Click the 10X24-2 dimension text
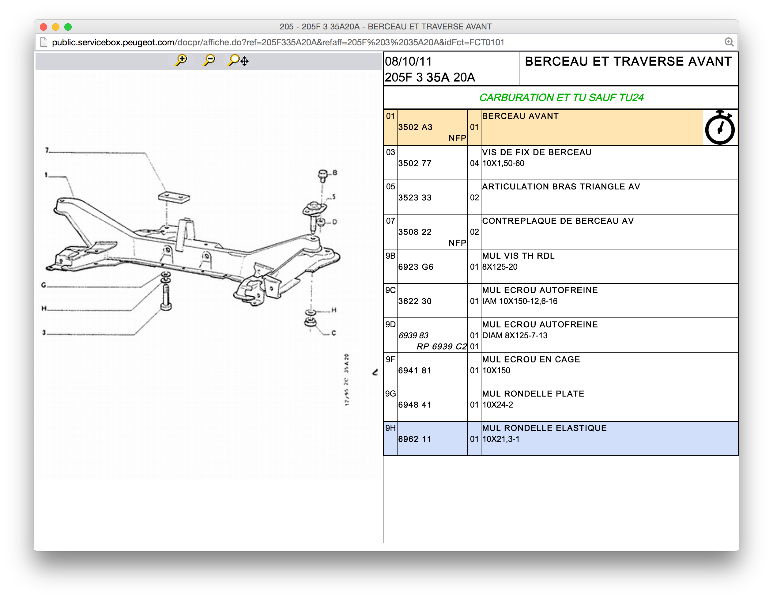This screenshot has width=773, height=600. (x=497, y=405)
